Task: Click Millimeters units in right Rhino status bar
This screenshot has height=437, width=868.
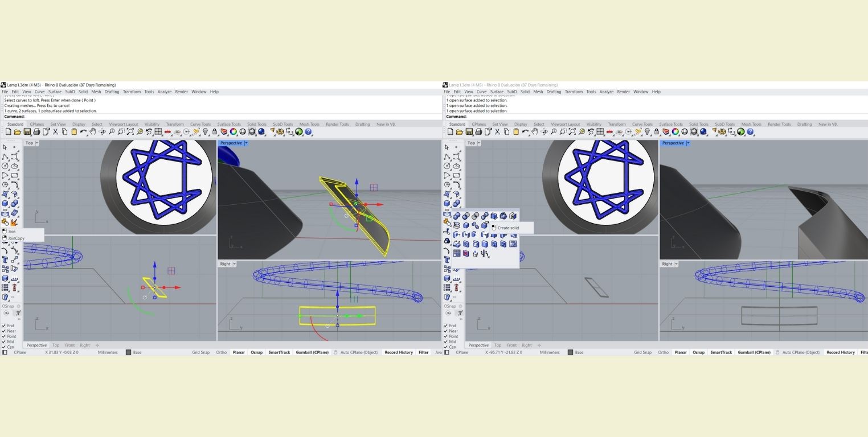Action: [x=550, y=352]
